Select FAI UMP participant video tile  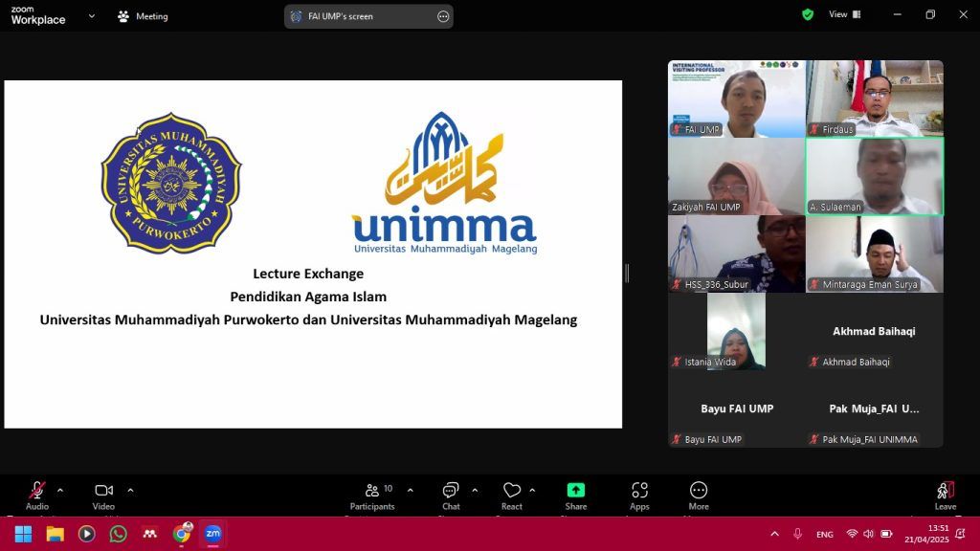[736, 99]
